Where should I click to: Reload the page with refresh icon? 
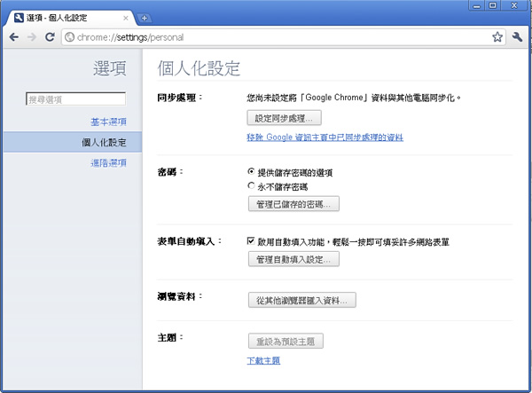click(x=50, y=37)
